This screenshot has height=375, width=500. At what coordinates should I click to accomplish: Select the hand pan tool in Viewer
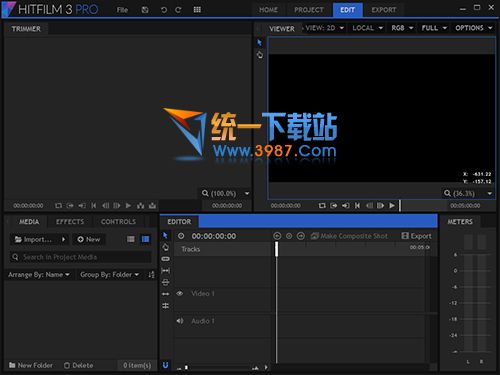coord(260,54)
